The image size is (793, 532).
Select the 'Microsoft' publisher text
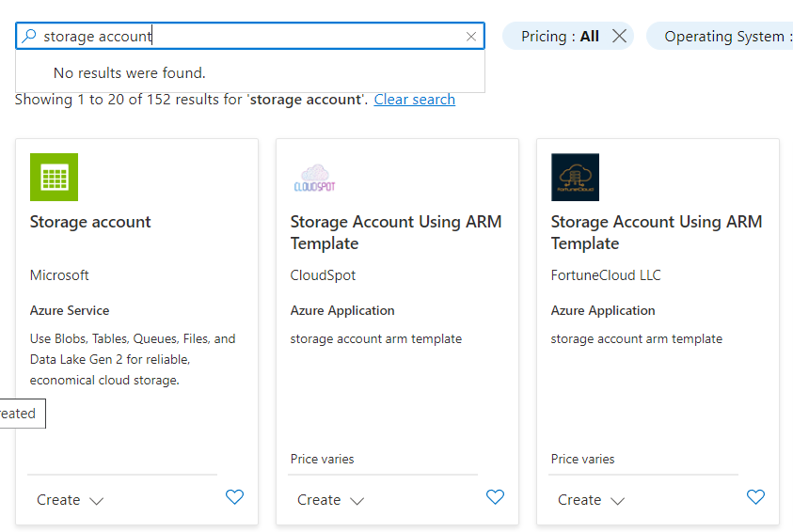click(x=59, y=275)
